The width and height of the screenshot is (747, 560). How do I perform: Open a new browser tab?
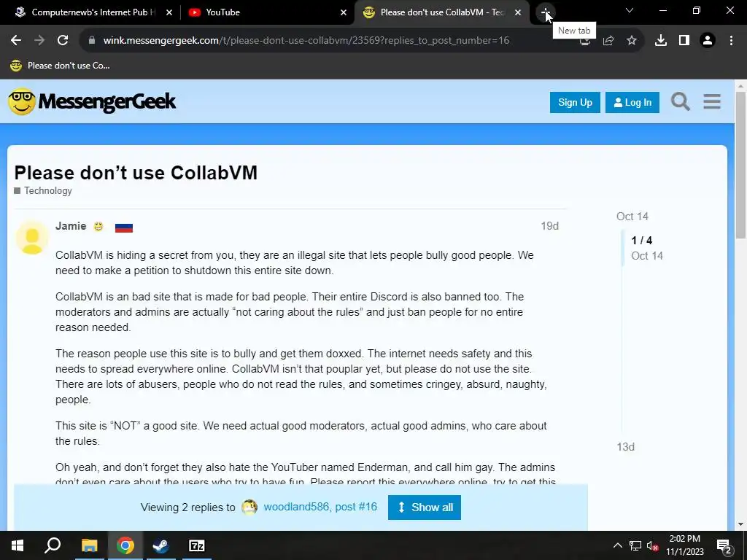(545, 12)
